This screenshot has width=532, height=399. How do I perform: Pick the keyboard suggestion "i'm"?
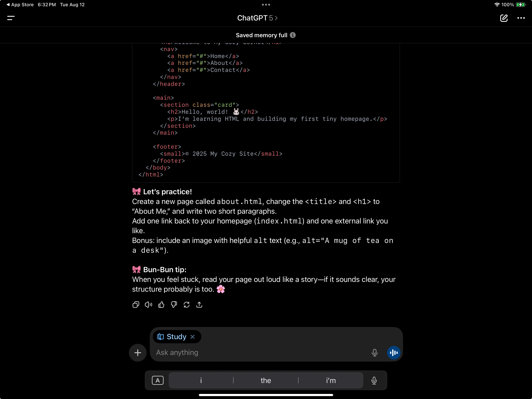[x=331, y=380]
